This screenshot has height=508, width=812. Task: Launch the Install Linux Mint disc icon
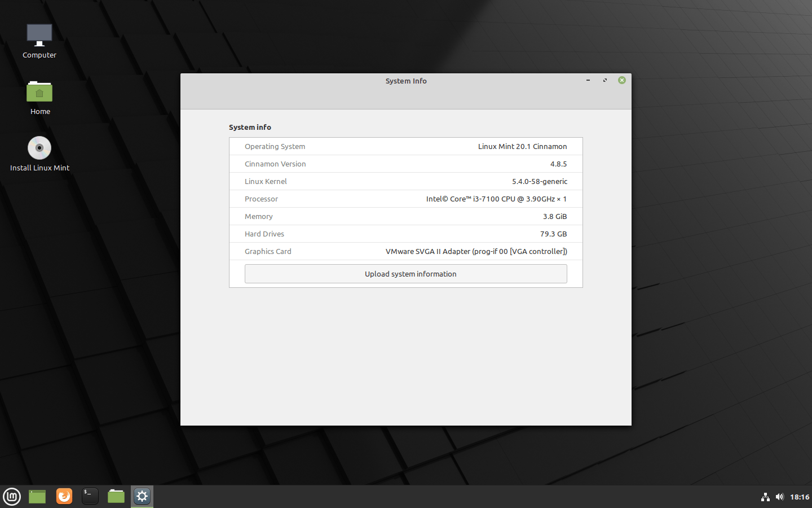pos(39,148)
